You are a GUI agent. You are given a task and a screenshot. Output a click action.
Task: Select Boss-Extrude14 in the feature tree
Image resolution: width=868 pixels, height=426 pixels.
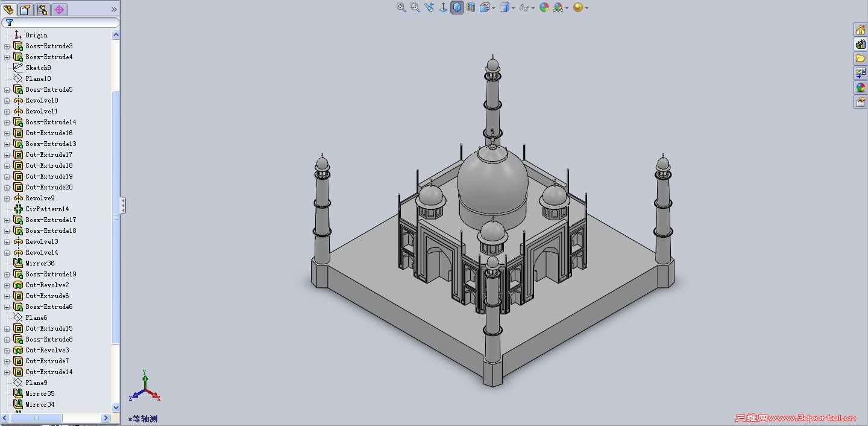51,122
